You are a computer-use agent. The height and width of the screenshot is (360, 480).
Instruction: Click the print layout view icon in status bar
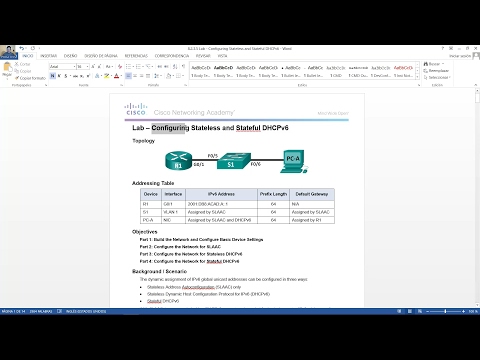tap(410, 311)
